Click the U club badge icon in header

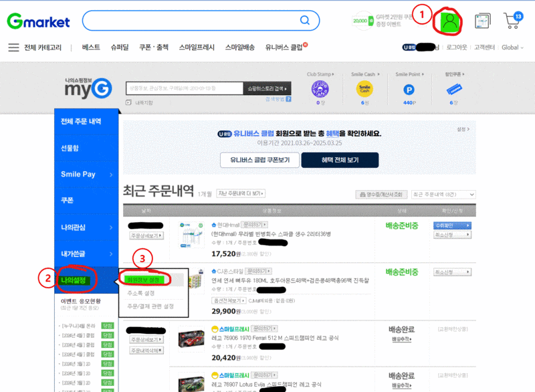409,47
